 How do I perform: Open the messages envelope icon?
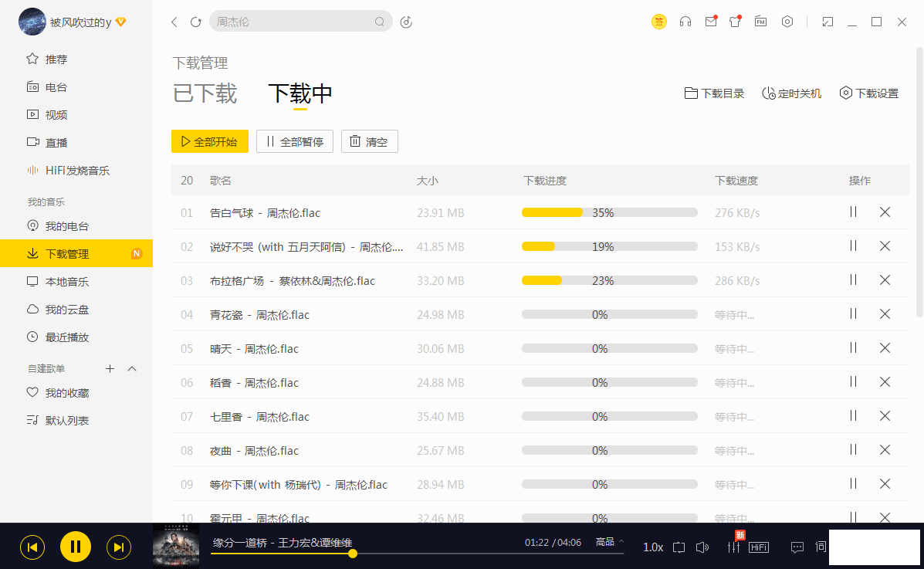click(711, 22)
